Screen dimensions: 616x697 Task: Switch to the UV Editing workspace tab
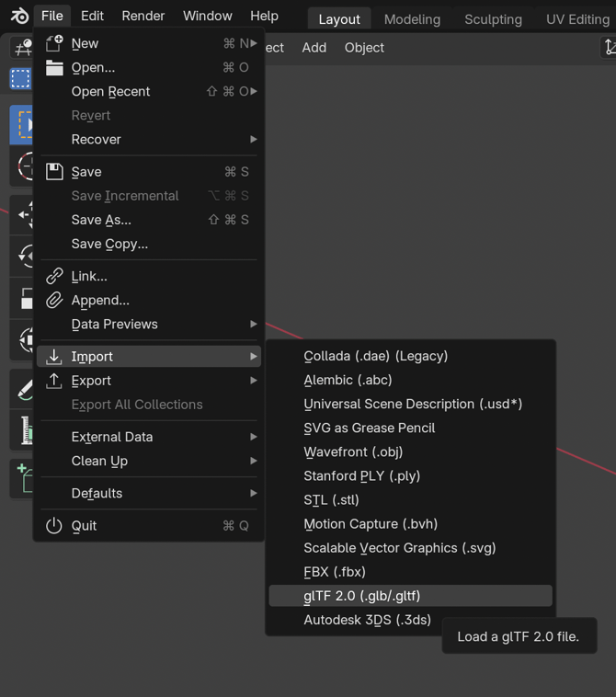click(577, 19)
